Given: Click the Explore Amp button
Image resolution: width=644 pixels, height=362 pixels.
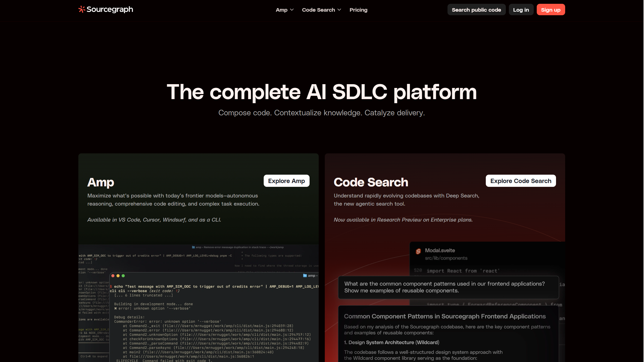Looking at the screenshot, I should click(x=286, y=181).
